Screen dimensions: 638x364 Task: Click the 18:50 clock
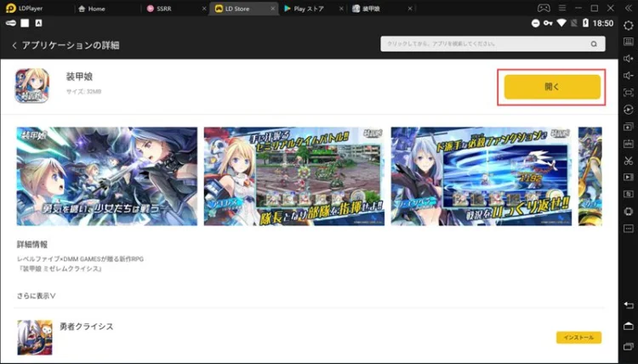pyautogui.click(x=603, y=23)
